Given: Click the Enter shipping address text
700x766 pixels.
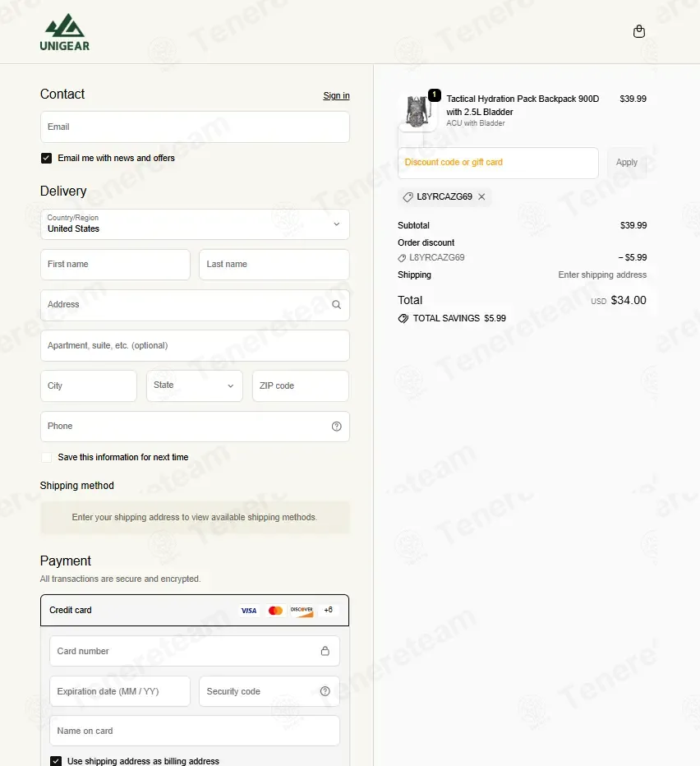Looking at the screenshot, I should click(602, 275).
